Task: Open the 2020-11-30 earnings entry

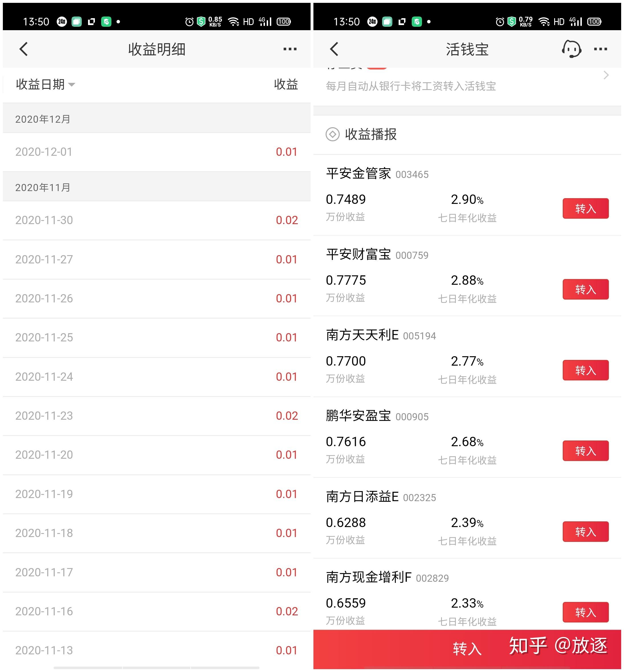Action: pyautogui.click(x=156, y=220)
